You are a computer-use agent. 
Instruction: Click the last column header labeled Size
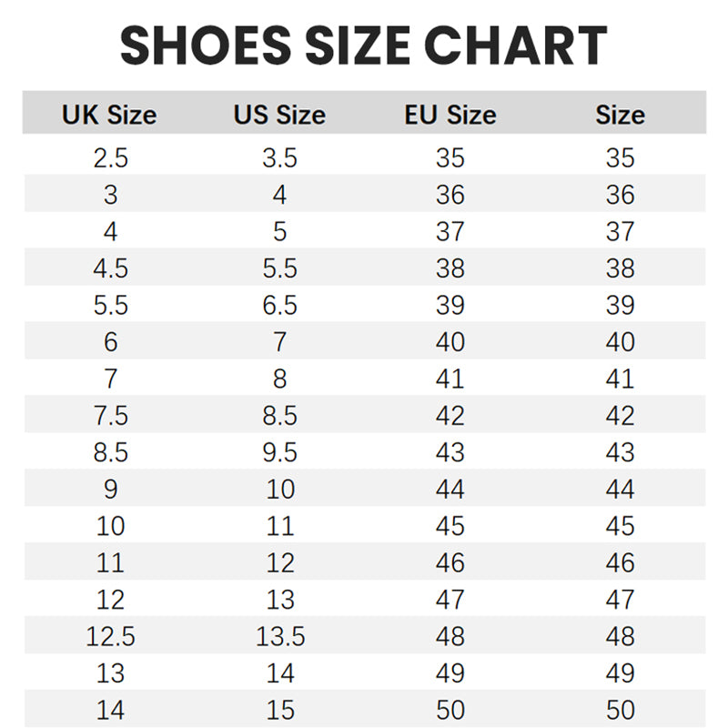click(620, 116)
